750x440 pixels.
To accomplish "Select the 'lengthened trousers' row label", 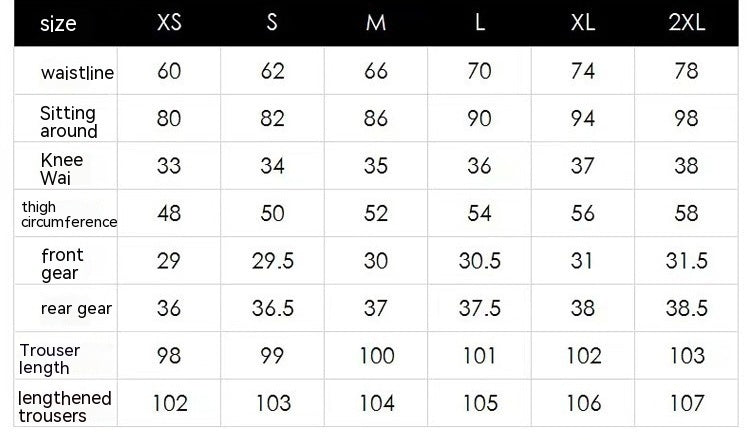I will 65,406.
